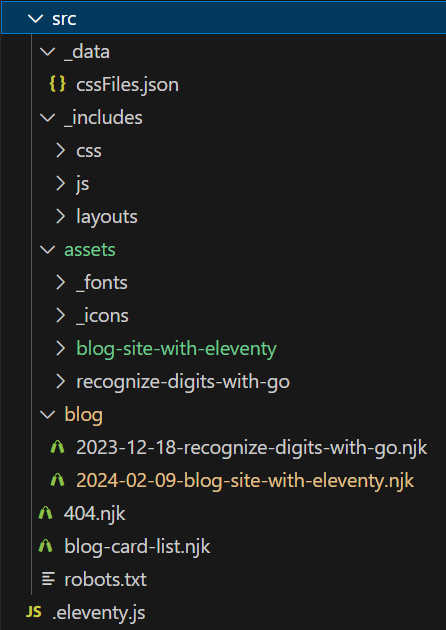This screenshot has height=630, width=446.
Task: Click the Nunjucks icon next to blog-card-list.njk
Action: 45,546
